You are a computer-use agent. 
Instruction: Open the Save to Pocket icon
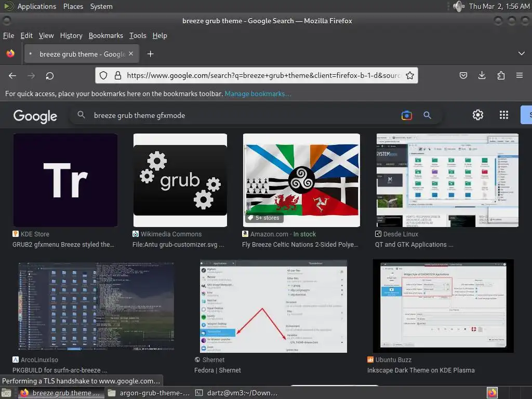coord(463,75)
